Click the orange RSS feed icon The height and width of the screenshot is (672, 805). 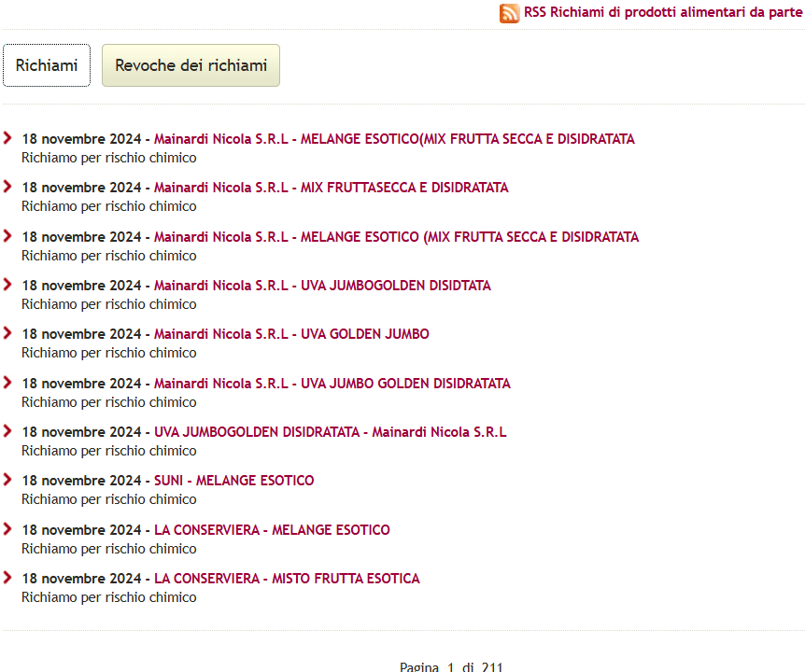point(509,13)
